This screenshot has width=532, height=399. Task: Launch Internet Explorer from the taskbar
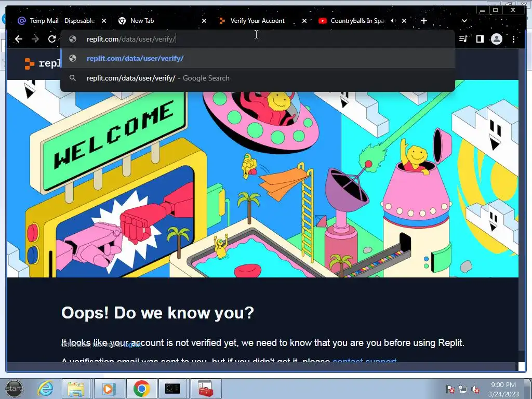pos(46,389)
